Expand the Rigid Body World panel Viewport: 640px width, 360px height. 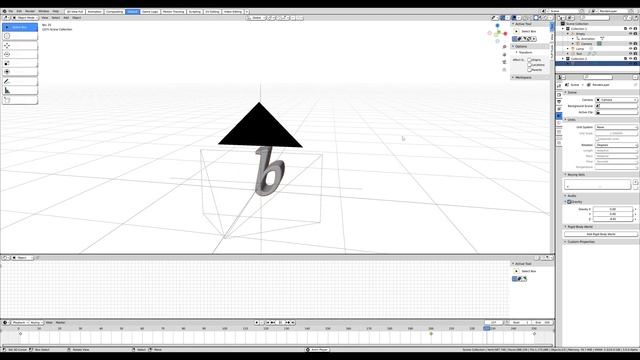pos(566,227)
